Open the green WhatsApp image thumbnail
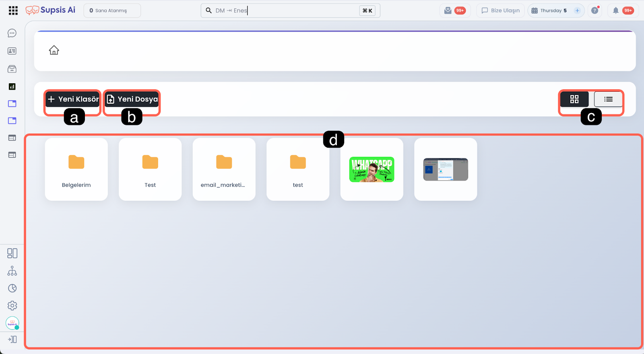 point(372,169)
